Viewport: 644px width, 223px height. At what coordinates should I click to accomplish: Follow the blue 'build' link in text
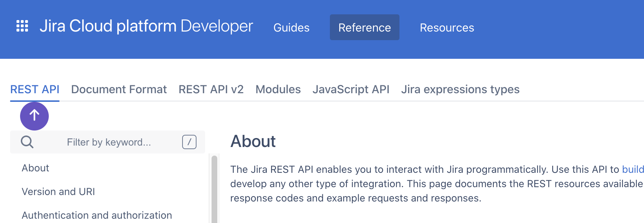633,169
